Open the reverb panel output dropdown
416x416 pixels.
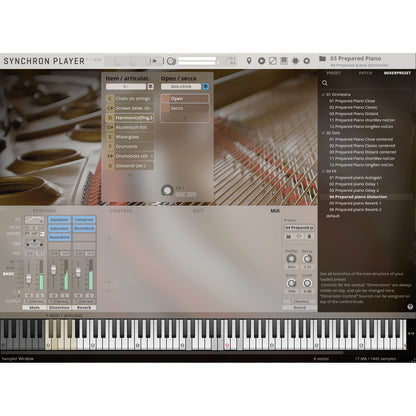point(299,301)
